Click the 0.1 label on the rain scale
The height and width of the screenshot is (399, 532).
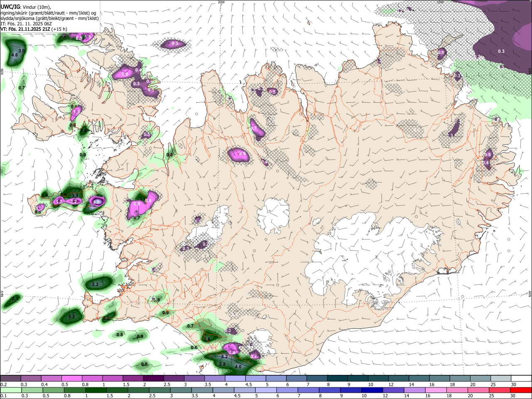tap(3, 396)
